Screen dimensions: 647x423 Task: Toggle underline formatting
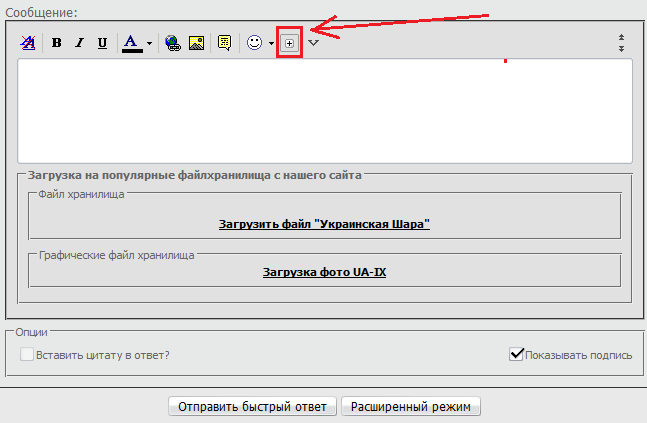click(x=102, y=43)
